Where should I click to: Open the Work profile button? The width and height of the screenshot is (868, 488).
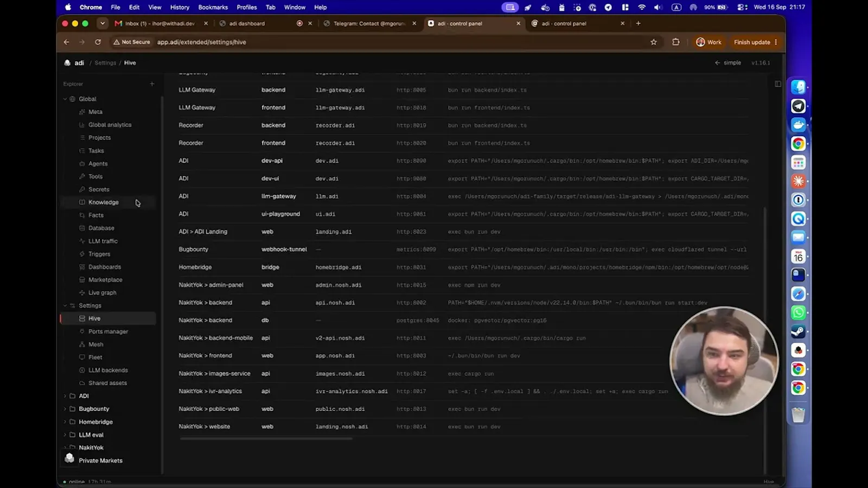709,42
